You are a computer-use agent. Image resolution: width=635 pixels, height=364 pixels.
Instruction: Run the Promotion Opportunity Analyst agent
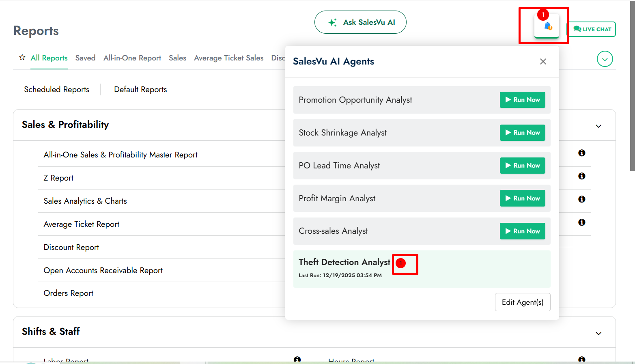[x=522, y=100]
